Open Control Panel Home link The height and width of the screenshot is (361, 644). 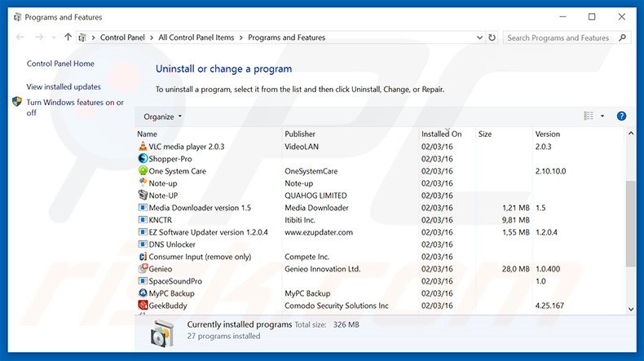60,64
